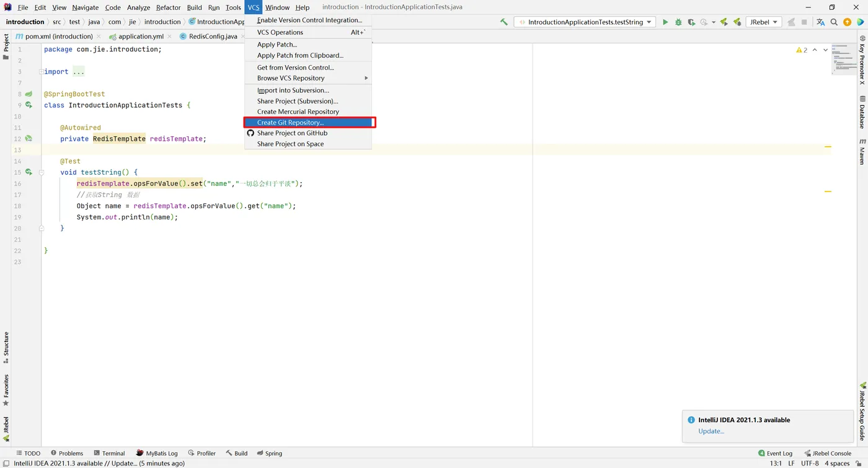
Task: Open the Event Log
Action: click(776, 453)
